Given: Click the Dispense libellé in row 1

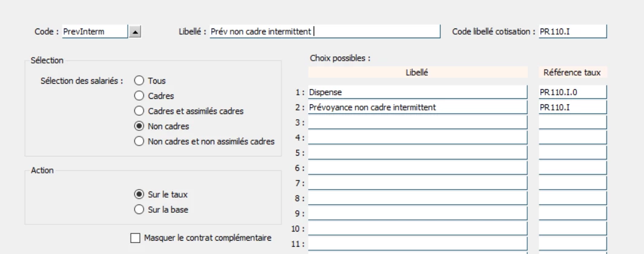Looking at the screenshot, I should 418,93.
